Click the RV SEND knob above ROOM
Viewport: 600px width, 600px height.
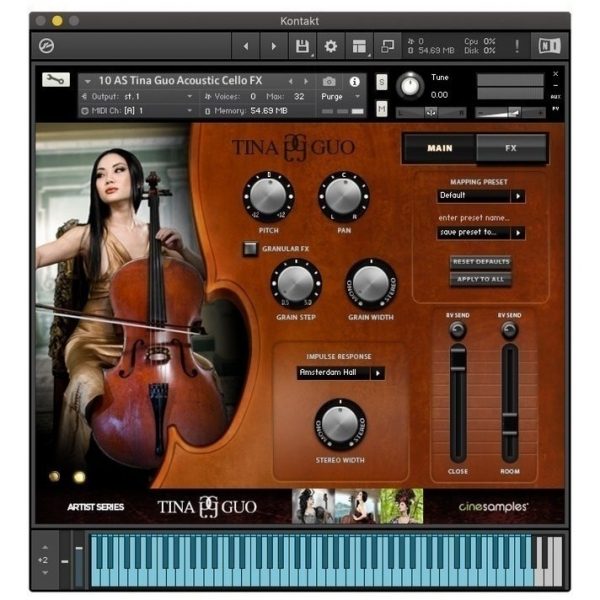pos(509,330)
